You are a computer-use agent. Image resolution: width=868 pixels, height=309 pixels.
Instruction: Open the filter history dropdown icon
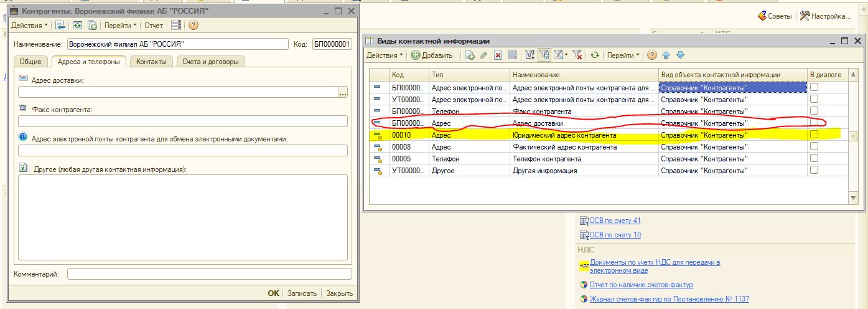pyautogui.click(x=561, y=55)
